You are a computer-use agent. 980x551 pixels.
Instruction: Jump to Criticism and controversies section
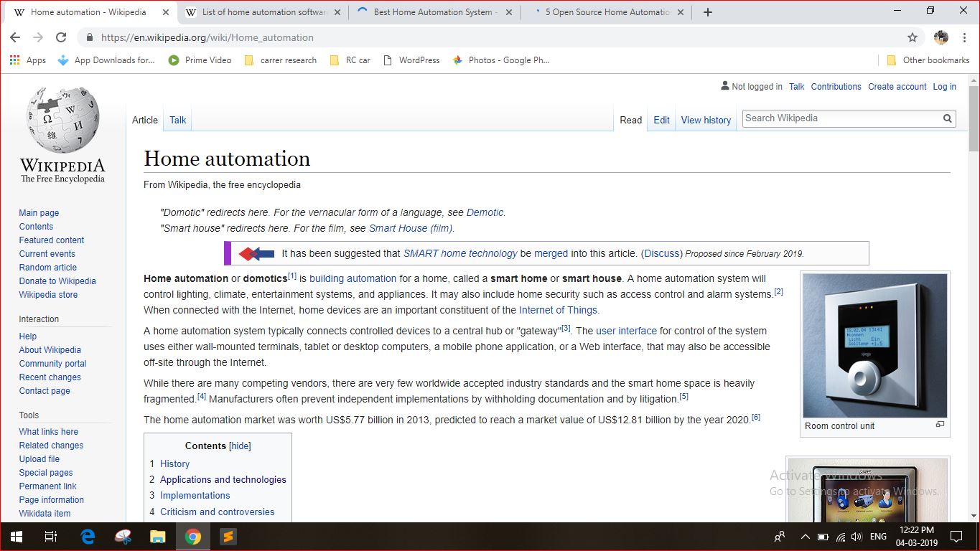pos(217,512)
